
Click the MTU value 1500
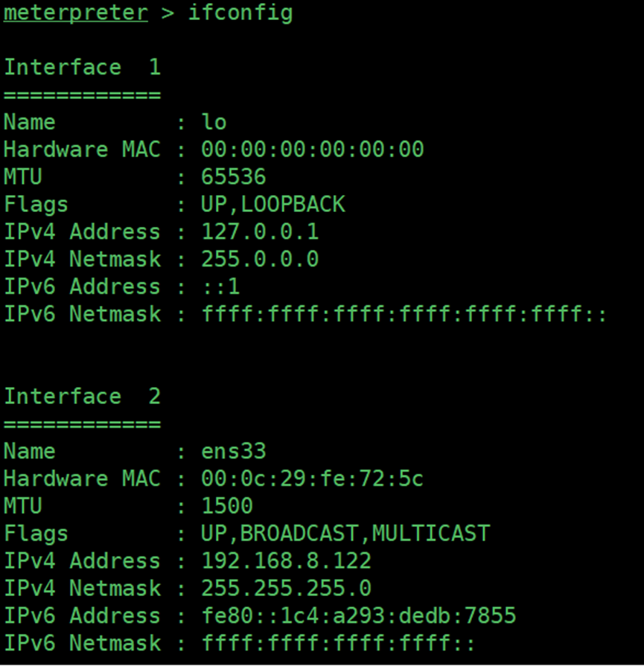[227, 506]
